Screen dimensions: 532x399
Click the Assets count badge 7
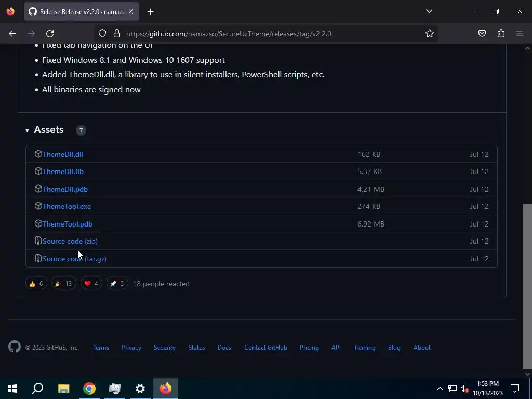[81, 130]
